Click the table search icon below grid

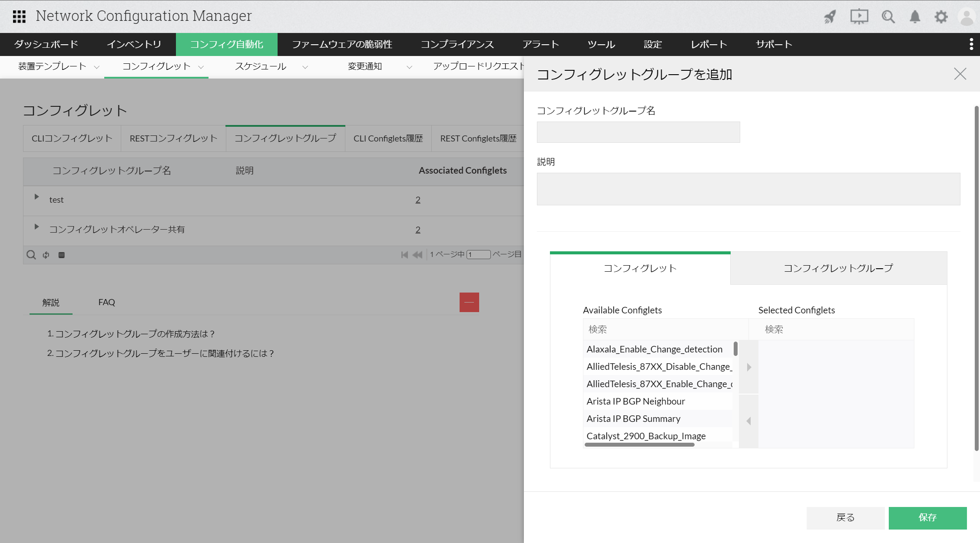(x=31, y=255)
